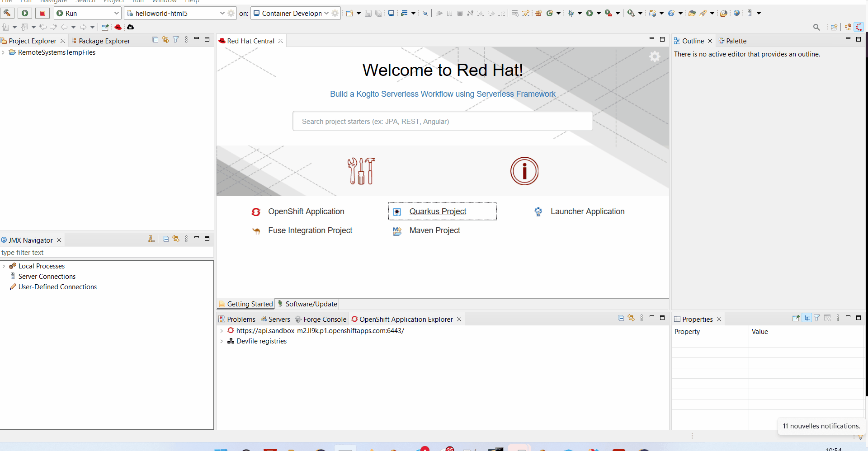
Task: Toggle Link with Editor in Project Explorer
Action: (x=165, y=40)
